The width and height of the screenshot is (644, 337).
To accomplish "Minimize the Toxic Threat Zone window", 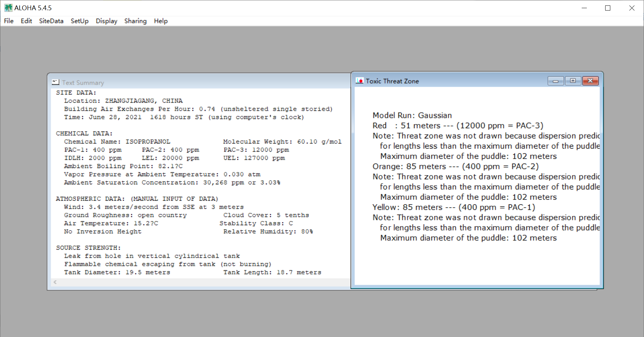I will (x=556, y=81).
